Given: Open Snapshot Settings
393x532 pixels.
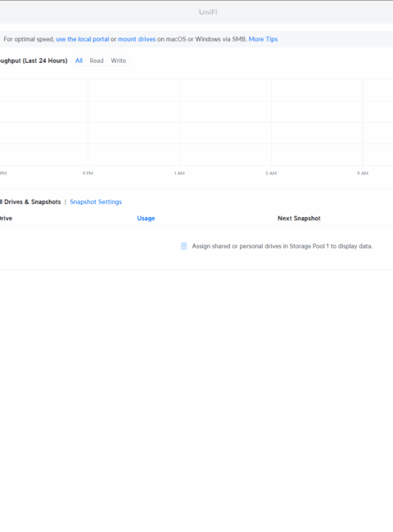Looking at the screenshot, I should click(x=96, y=202).
